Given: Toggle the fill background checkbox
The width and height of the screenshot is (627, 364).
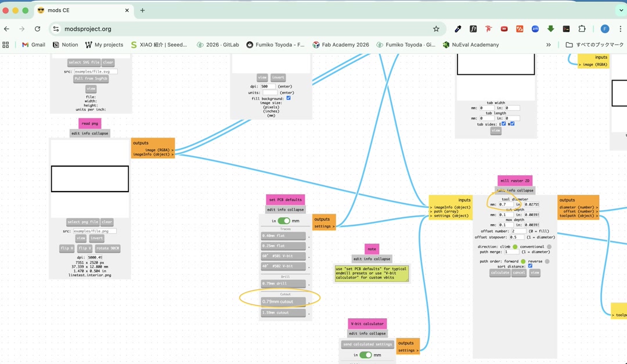Looking at the screenshot, I should tap(289, 98).
